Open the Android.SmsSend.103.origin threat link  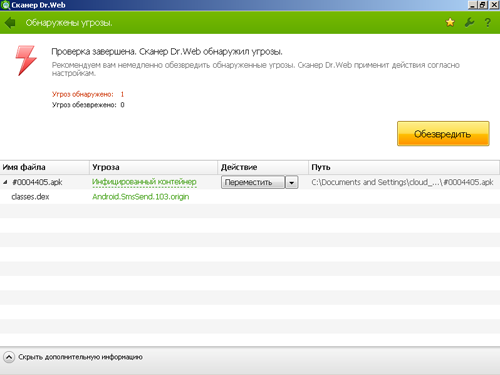141,197
